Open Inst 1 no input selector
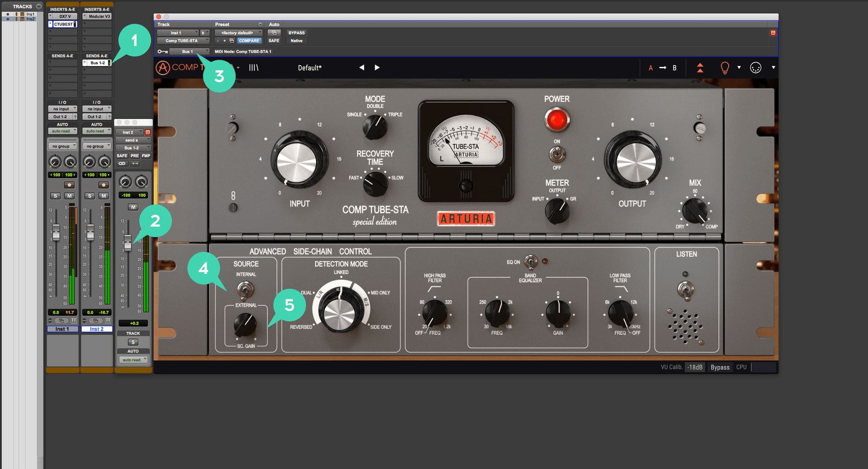 [x=63, y=109]
